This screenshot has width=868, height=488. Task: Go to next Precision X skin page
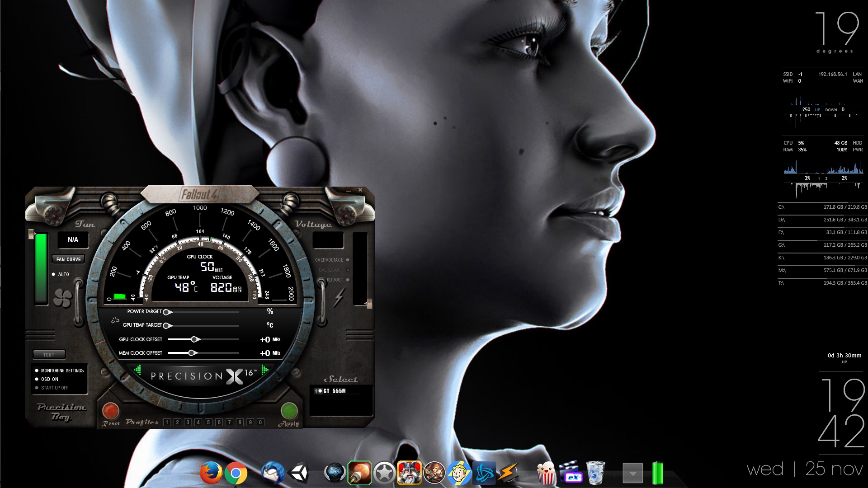[x=265, y=371]
